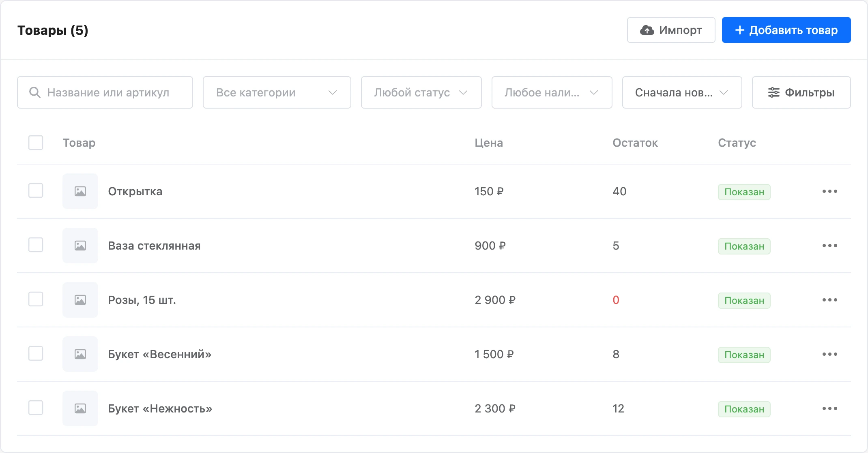Click the search magnifier icon
Image resolution: width=868 pixels, height=453 pixels.
pos(35,92)
